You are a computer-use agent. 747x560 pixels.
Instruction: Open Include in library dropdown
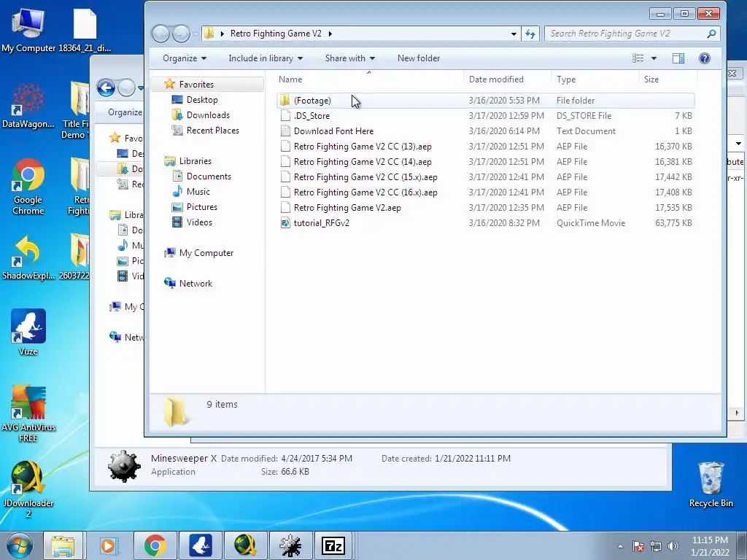(x=266, y=58)
